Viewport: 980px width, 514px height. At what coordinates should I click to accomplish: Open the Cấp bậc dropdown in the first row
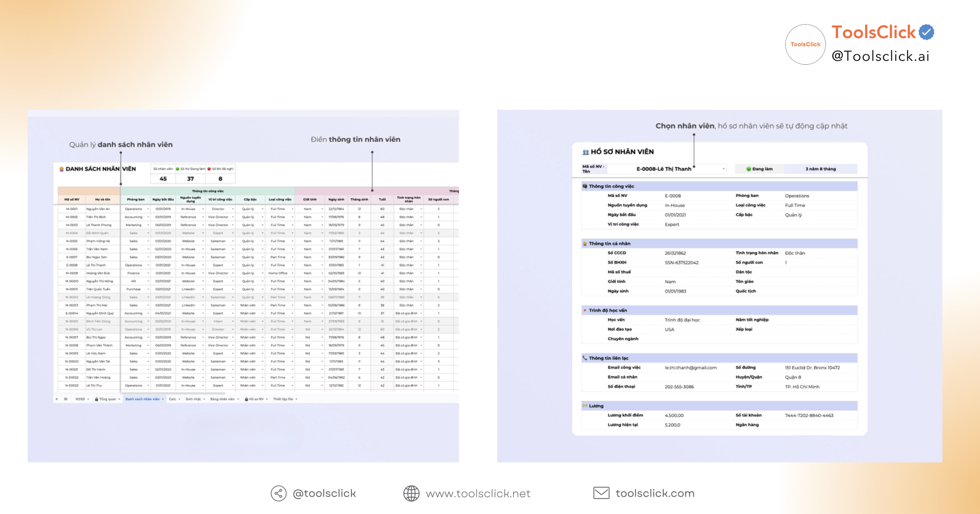pyautogui.click(x=263, y=209)
